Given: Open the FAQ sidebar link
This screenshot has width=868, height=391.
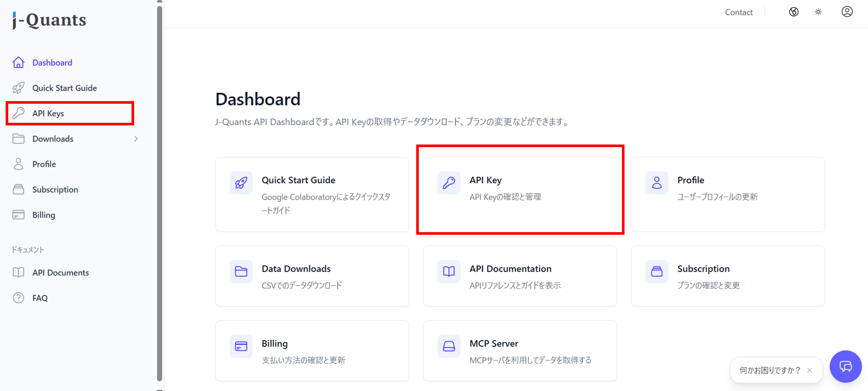Looking at the screenshot, I should pos(40,298).
